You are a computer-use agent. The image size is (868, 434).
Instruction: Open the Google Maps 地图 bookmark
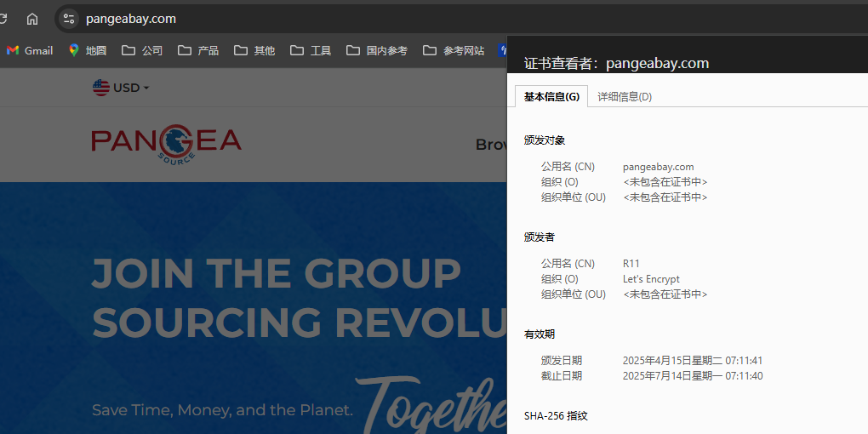88,50
